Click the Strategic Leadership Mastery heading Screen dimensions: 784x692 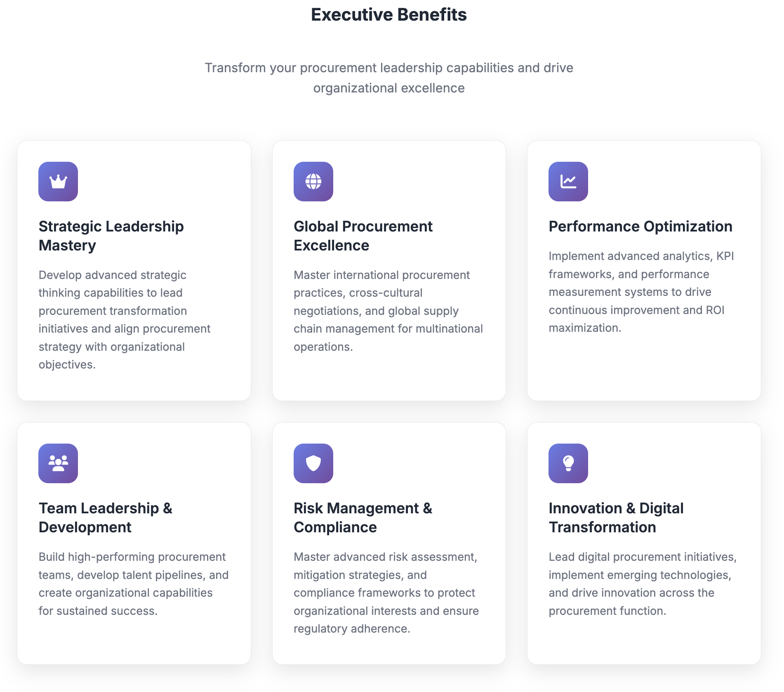(x=111, y=235)
